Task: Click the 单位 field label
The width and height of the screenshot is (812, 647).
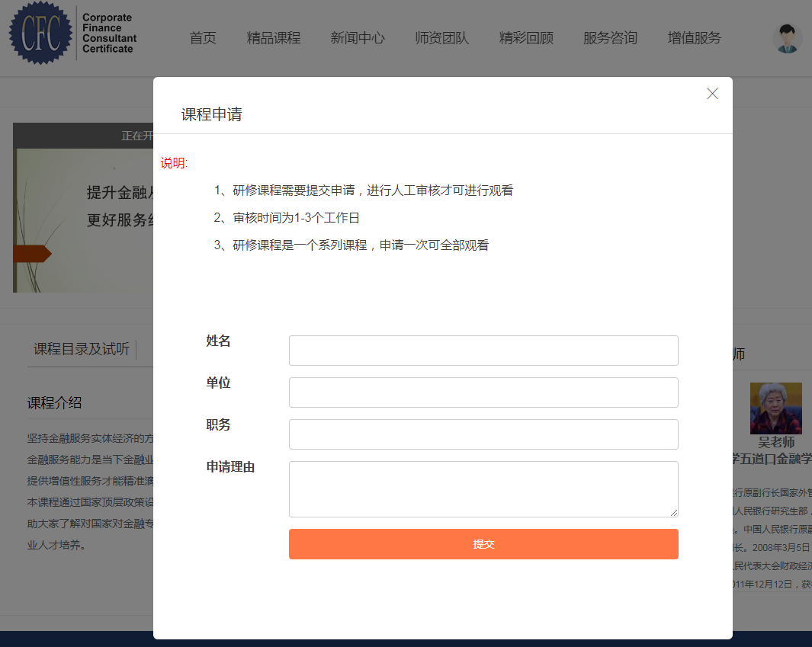Action: pos(218,383)
